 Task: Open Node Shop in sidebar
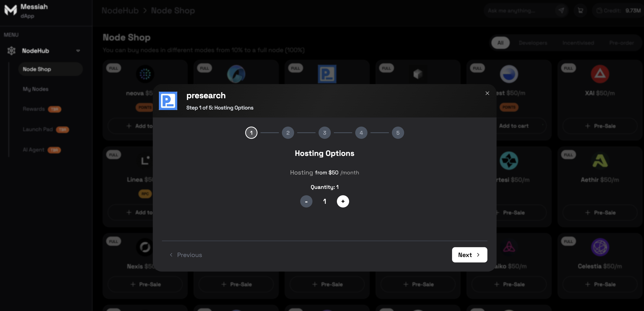(x=50, y=69)
